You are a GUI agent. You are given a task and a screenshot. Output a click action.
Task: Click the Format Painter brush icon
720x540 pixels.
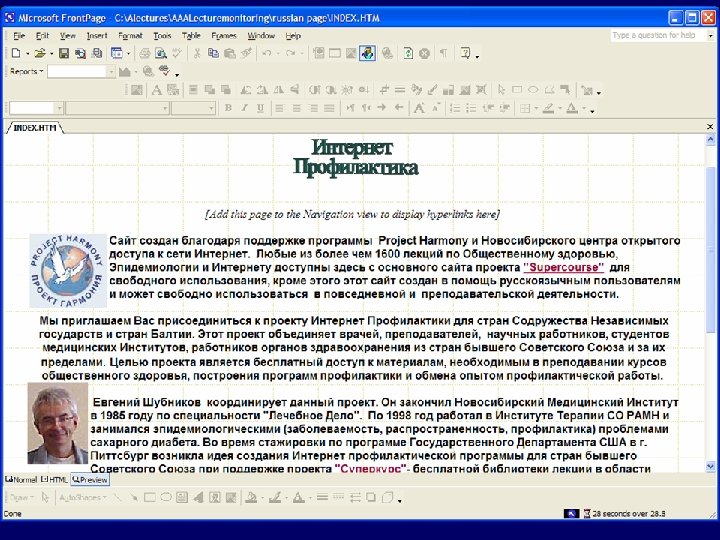[247, 53]
